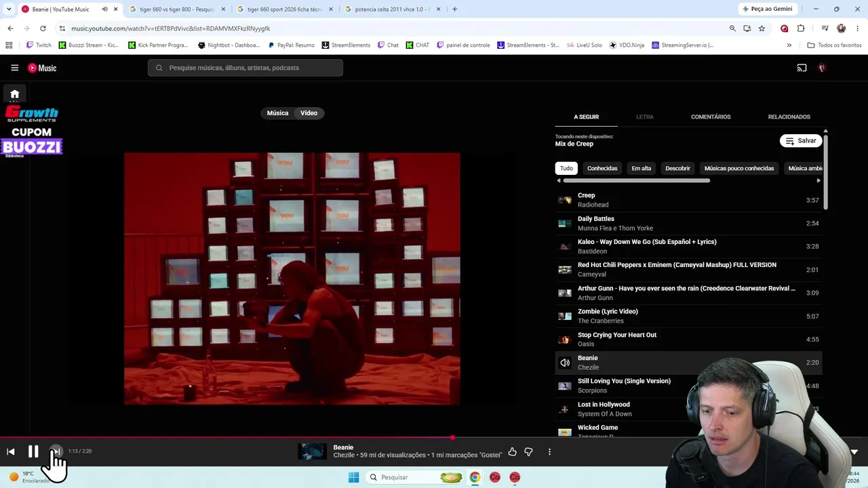This screenshot has width=868, height=488.
Task: Open the Home section in the sidebar
Action: tap(14, 94)
